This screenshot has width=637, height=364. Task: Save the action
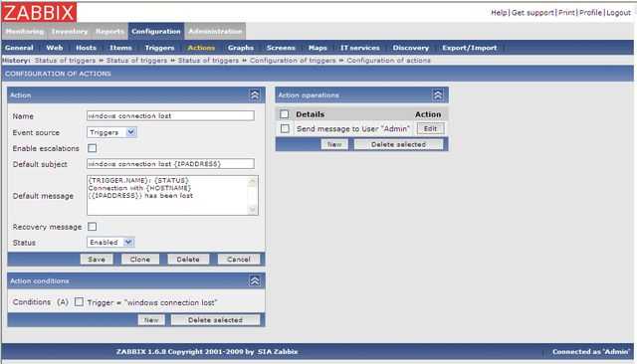(x=97, y=260)
